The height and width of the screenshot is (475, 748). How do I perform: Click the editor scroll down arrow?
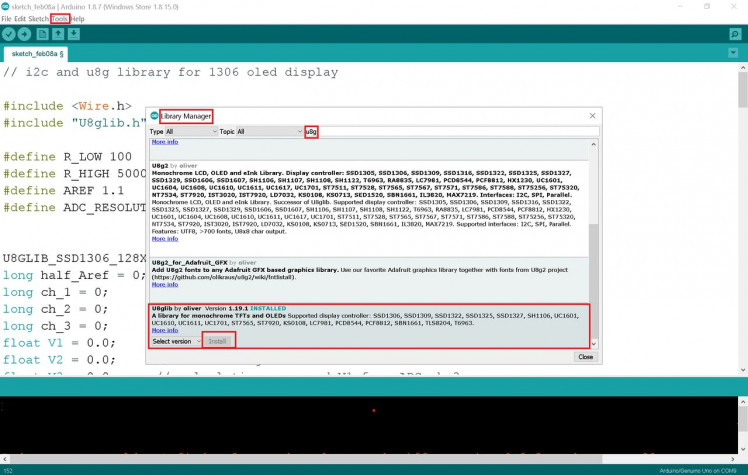[x=743, y=370]
